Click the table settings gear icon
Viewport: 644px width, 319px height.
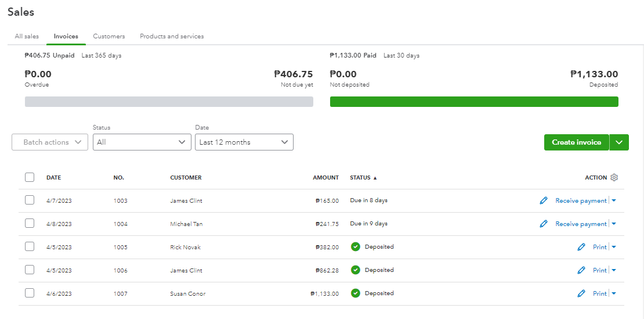tap(614, 178)
